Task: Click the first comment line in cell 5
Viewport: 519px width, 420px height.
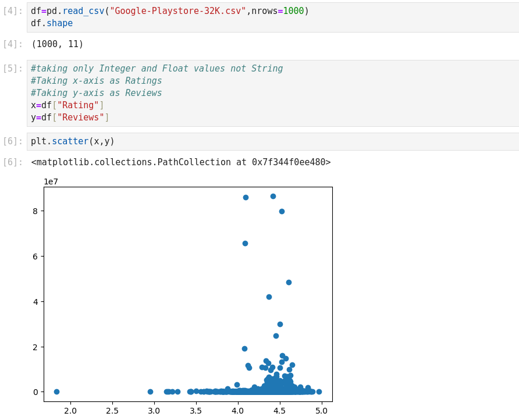Action: pos(157,69)
